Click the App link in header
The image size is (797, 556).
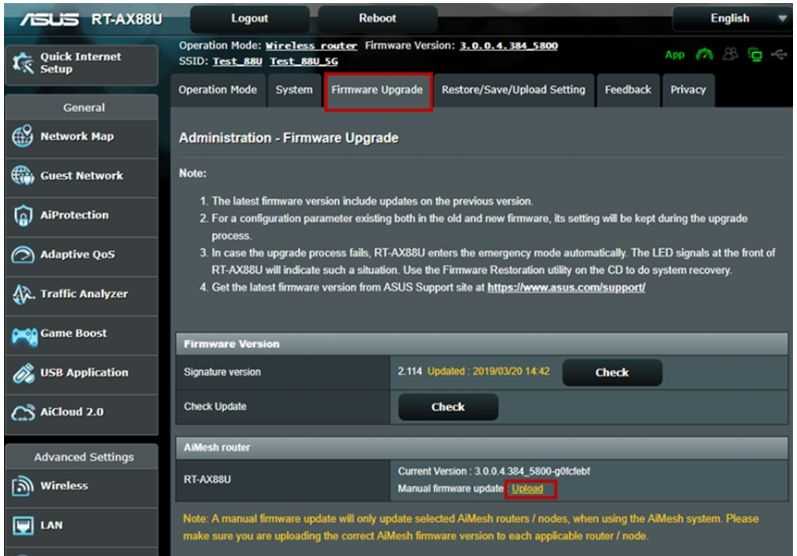click(675, 54)
